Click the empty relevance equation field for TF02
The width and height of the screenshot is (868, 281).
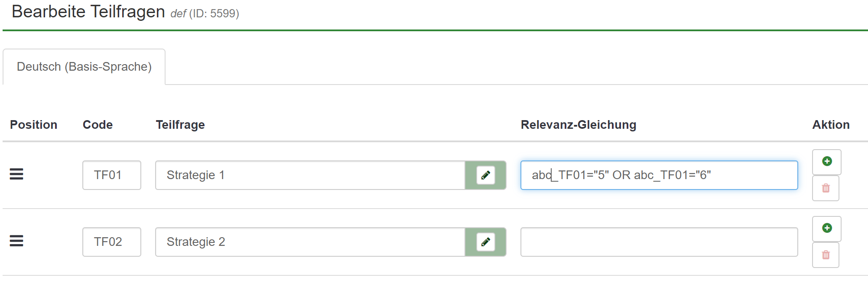point(659,242)
